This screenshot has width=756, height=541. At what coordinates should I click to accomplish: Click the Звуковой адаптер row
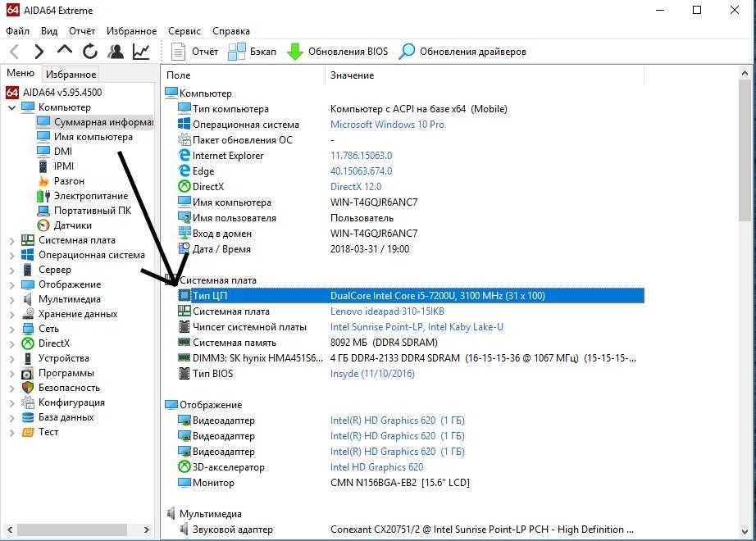point(411,530)
